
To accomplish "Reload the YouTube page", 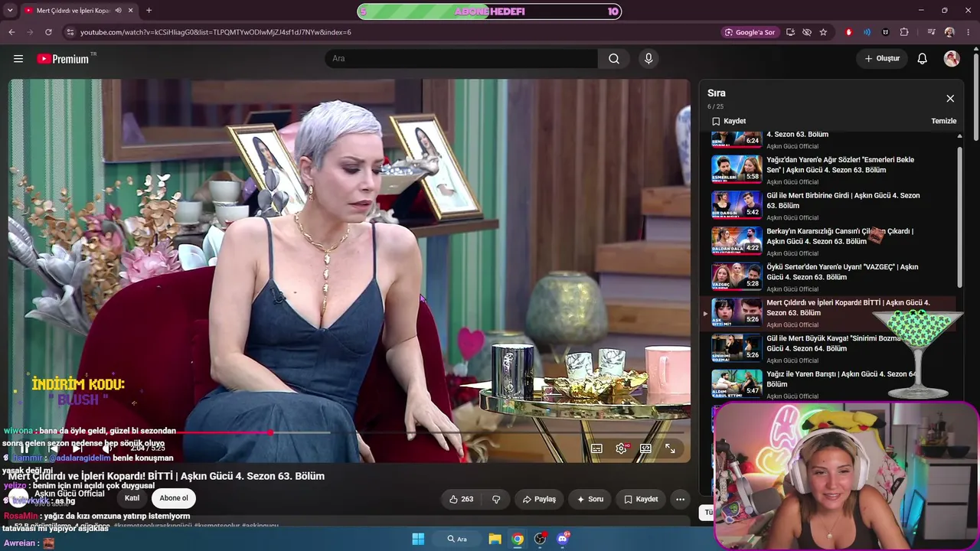I will tap(48, 32).
